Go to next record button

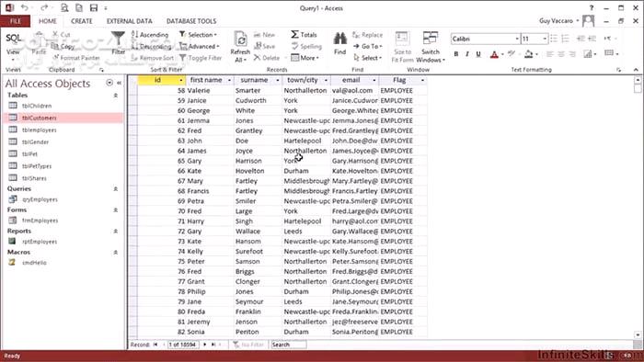pos(204,345)
